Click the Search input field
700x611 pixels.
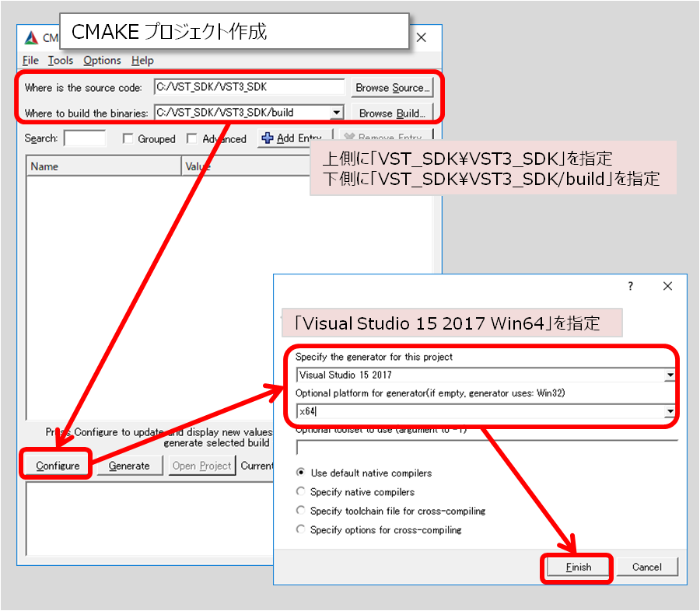click(x=85, y=138)
